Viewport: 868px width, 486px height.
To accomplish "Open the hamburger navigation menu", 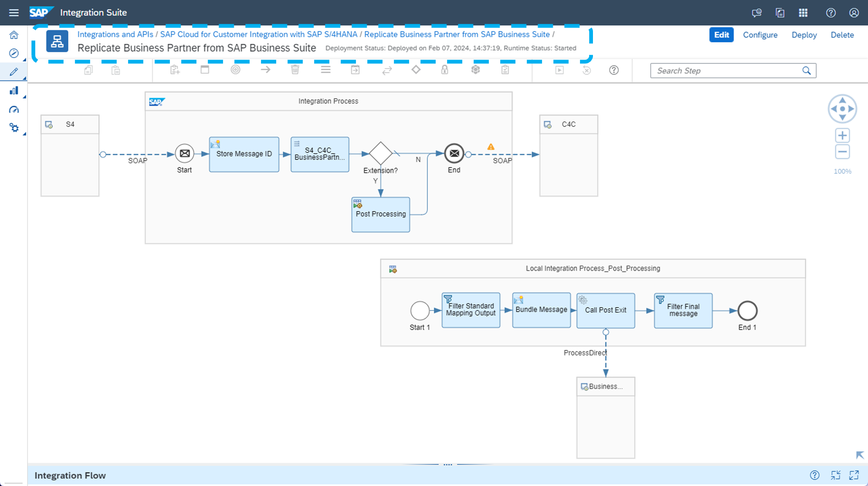I will pyautogui.click(x=14, y=12).
